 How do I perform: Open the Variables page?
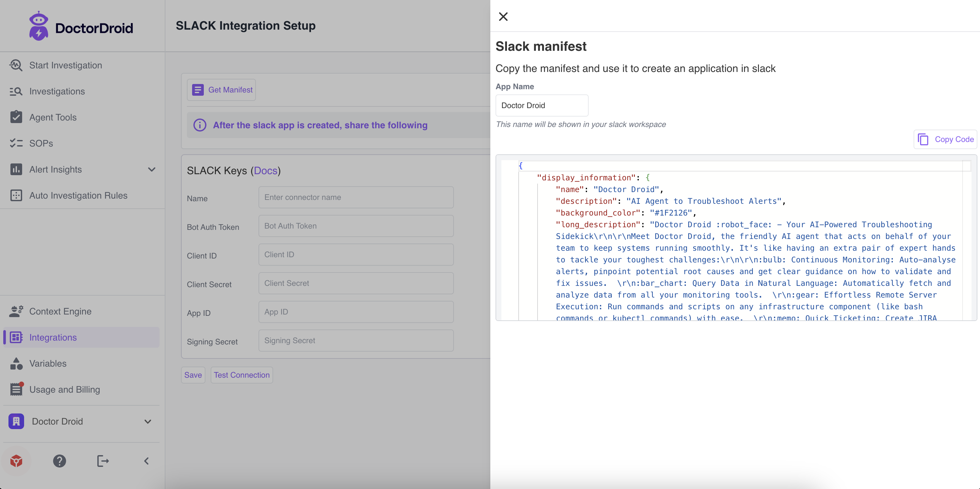pyautogui.click(x=48, y=363)
